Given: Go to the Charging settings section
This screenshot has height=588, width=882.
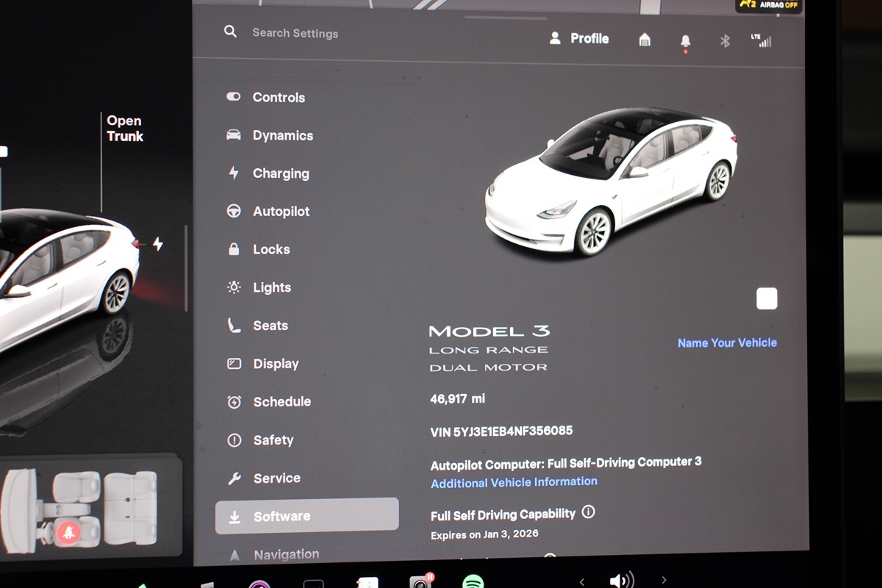Looking at the screenshot, I should [x=281, y=173].
